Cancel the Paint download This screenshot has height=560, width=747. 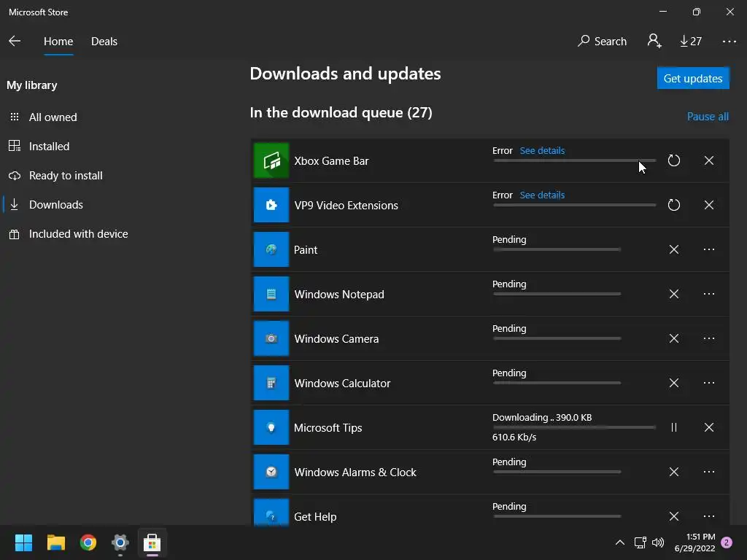[673, 249]
